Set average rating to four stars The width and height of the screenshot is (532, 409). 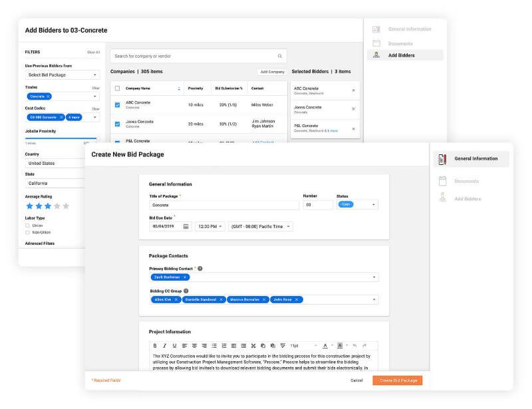[x=57, y=206]
